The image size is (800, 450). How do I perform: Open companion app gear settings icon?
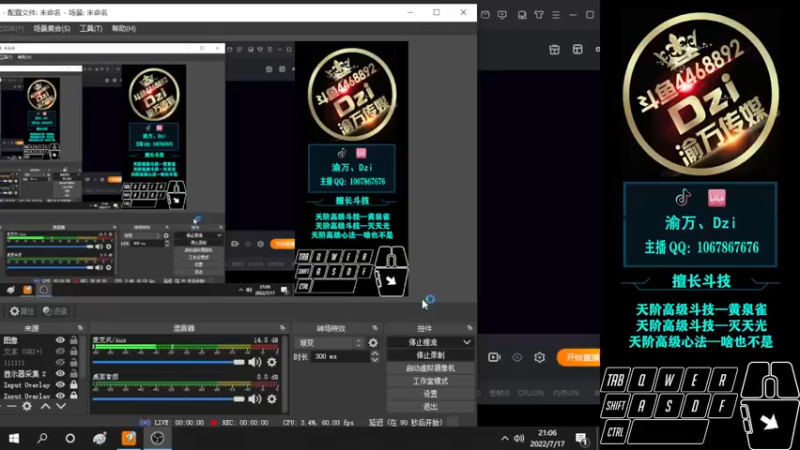point(540,357)
